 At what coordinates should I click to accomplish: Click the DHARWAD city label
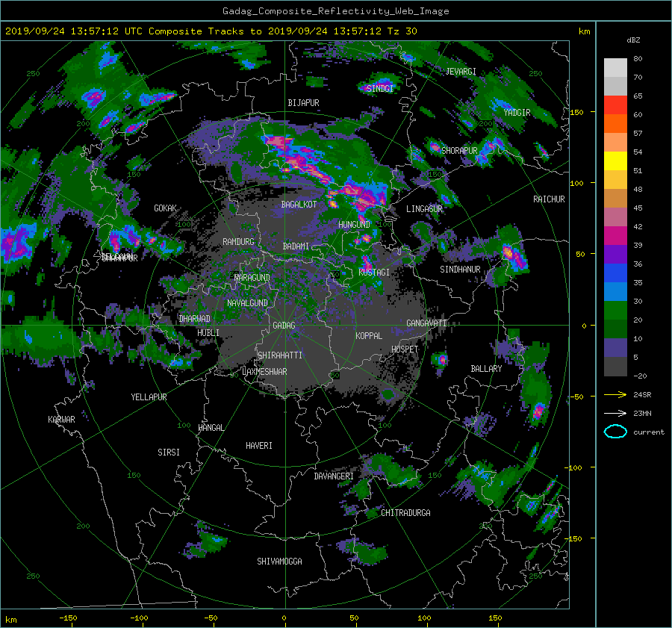click(195, 319)
